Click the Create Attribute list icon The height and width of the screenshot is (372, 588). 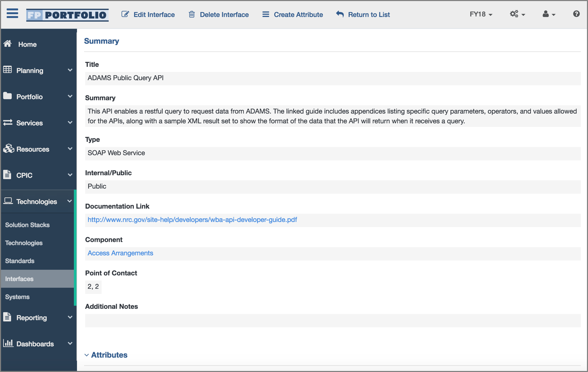point(266,14)
